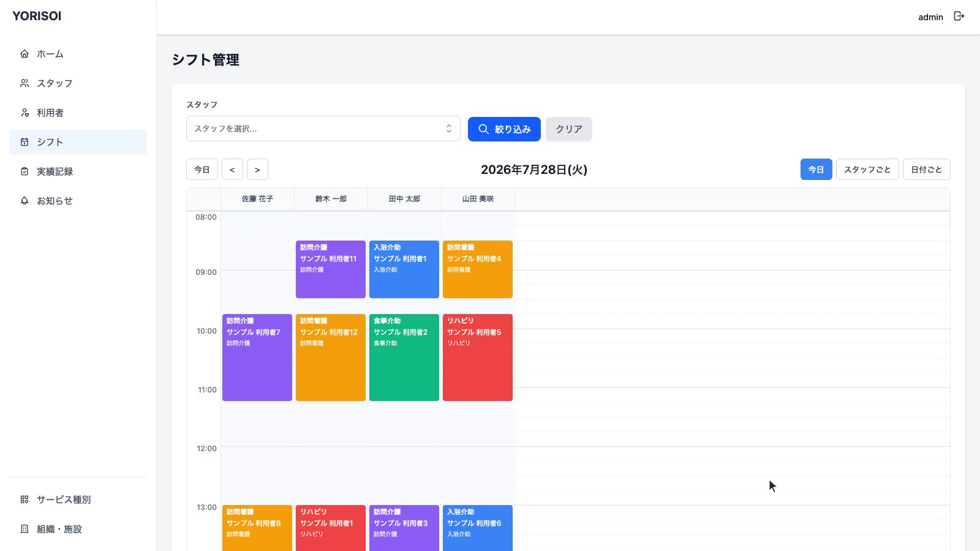The width and height of the screenshot is (980, 551).
Task: Click the 08:00 time label
Action: coord(206,217)
